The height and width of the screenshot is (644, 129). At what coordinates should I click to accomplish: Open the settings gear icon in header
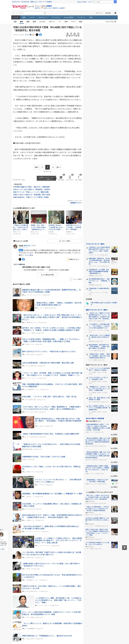pyautogui.click(x=115, y=13)
